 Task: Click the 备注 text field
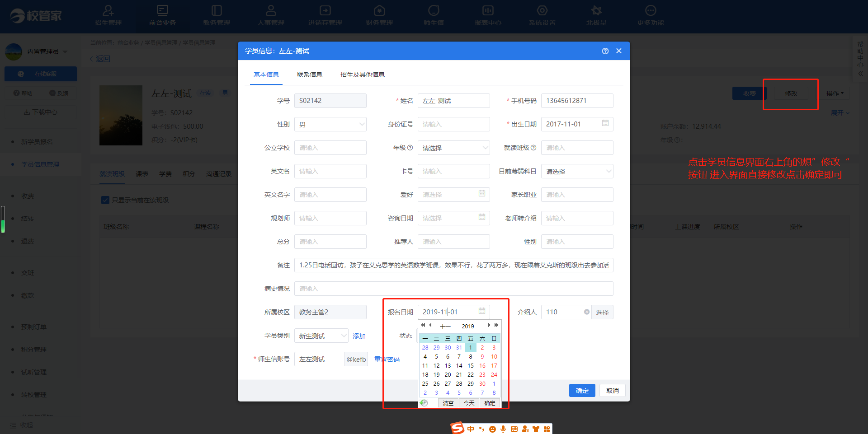click(x=454, y=265)
